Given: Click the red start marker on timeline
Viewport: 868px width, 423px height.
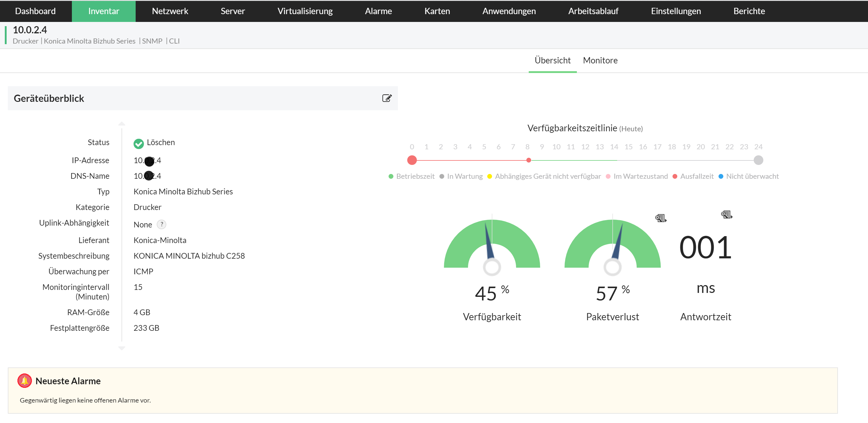Looking at the screenshot, I should point(412,160).
